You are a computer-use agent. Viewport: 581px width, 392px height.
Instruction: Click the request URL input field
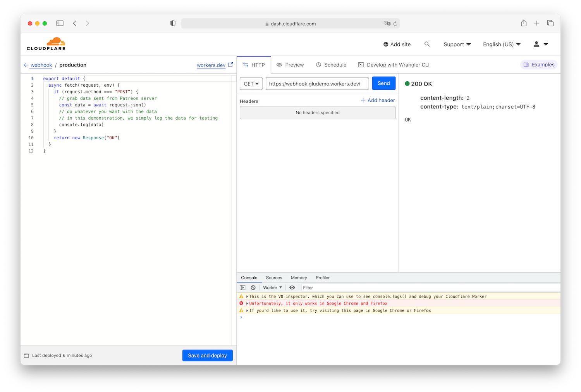point(317,84)
